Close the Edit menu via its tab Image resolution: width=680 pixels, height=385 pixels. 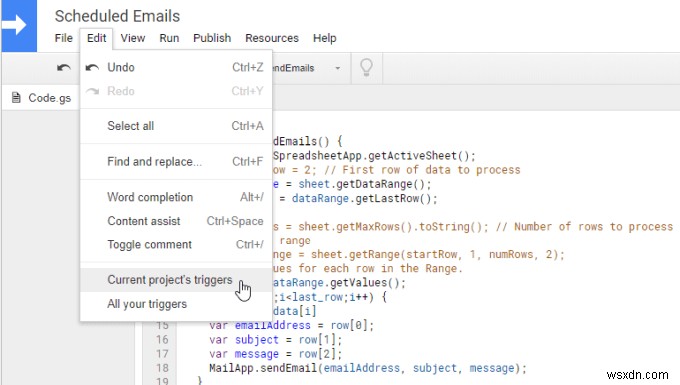point(96,38)
